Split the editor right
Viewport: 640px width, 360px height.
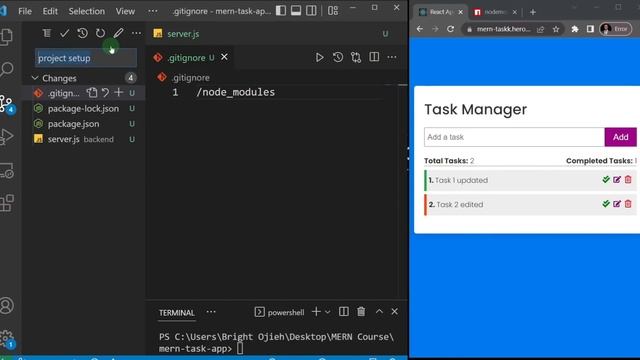tap(374, 58)
